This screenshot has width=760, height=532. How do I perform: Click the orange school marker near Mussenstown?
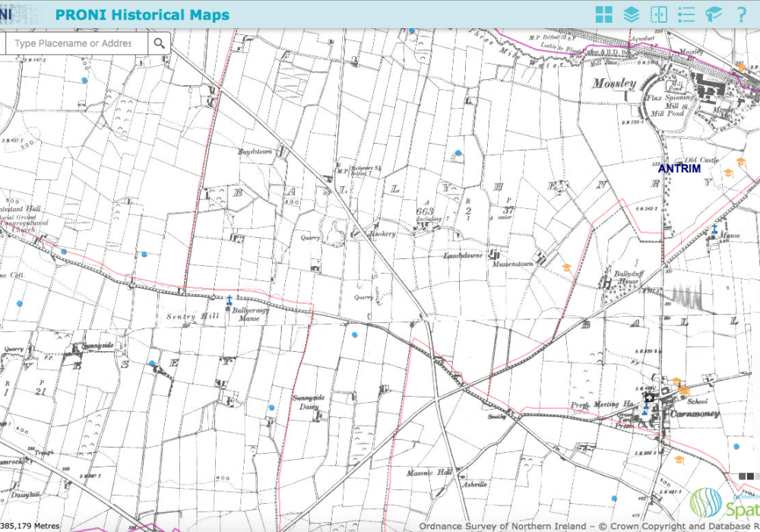click(566, 268)
